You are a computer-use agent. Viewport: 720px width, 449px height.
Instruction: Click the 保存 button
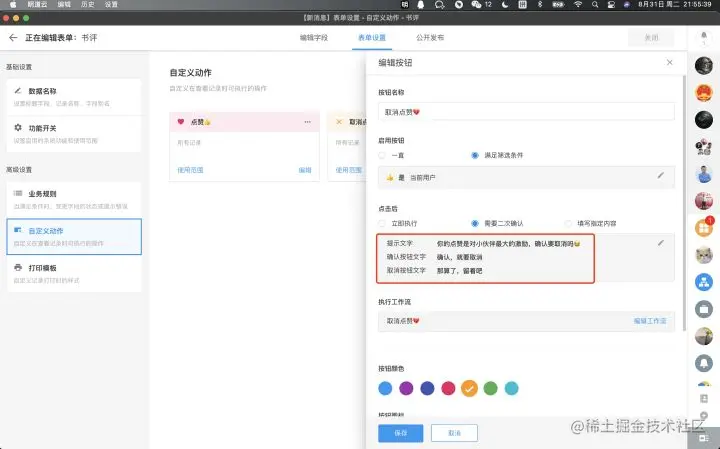coord(400,433)
